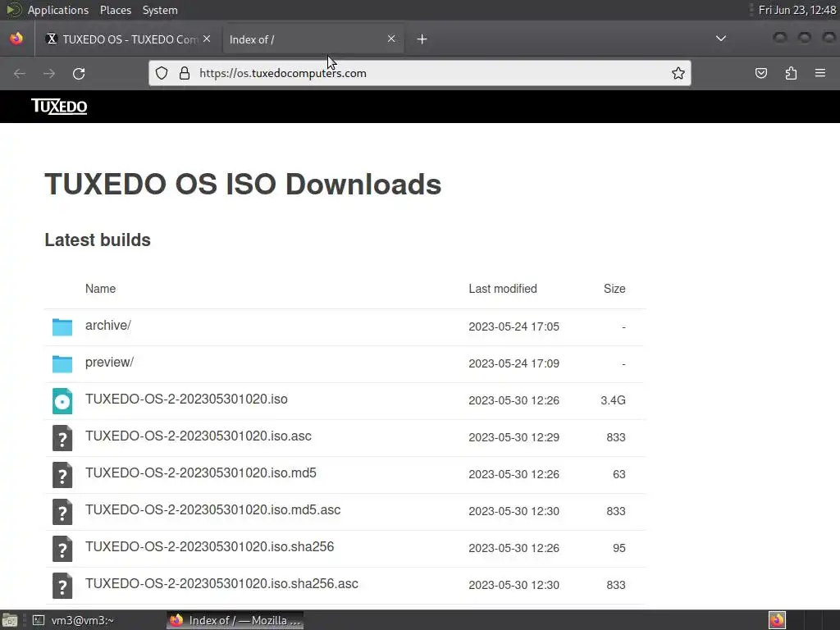Click the TUXEDO logo in page header
Viewport: 840px width, 630px height.
pos(59,106)
